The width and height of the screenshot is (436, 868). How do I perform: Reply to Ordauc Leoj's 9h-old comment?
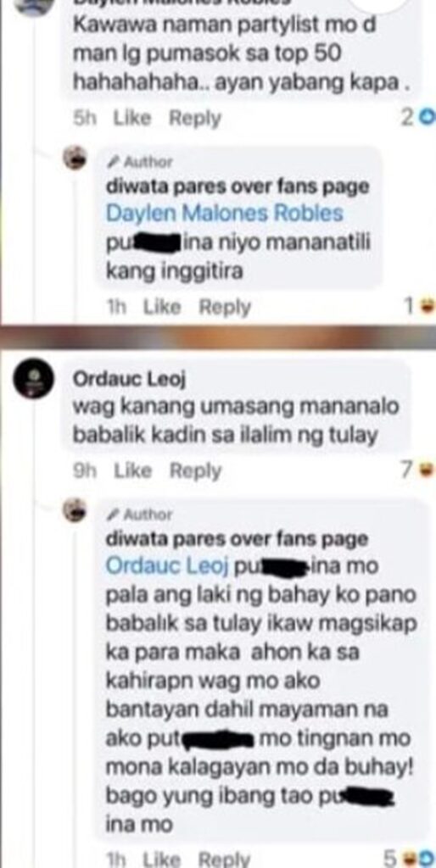(x=195, y=470)
